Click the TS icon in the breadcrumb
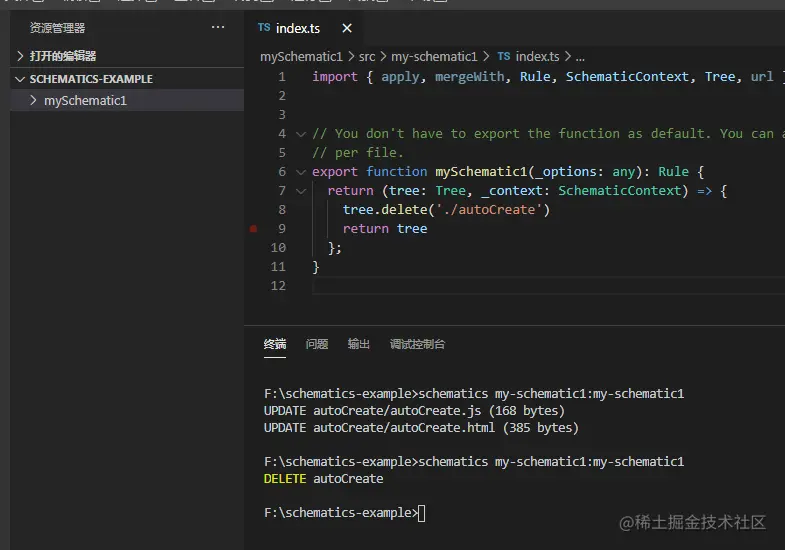 tap(504, 56)
